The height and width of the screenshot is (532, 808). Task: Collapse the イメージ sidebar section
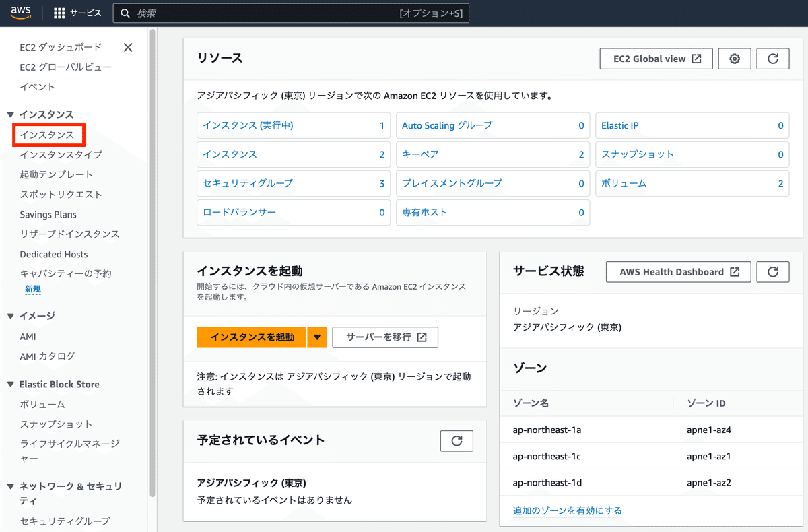coord(11,316)
